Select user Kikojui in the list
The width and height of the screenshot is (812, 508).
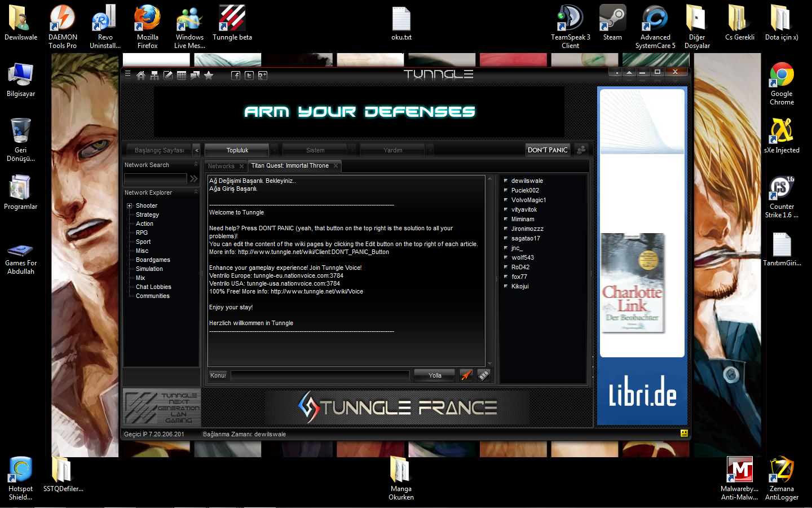pos(520,286)
